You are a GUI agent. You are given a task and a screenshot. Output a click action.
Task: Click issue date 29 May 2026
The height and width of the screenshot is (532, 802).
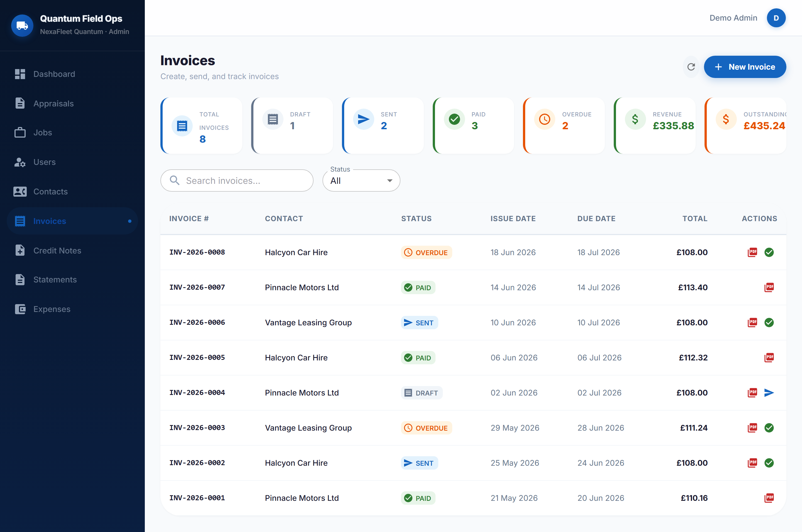click(x=515, y=428)
